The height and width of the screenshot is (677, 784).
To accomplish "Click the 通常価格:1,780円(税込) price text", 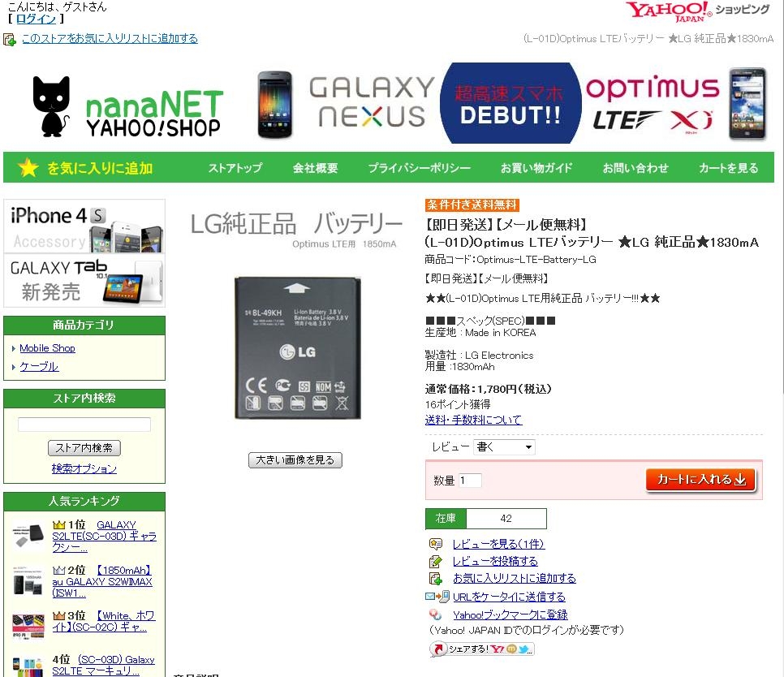I will [x=488, y=389].
